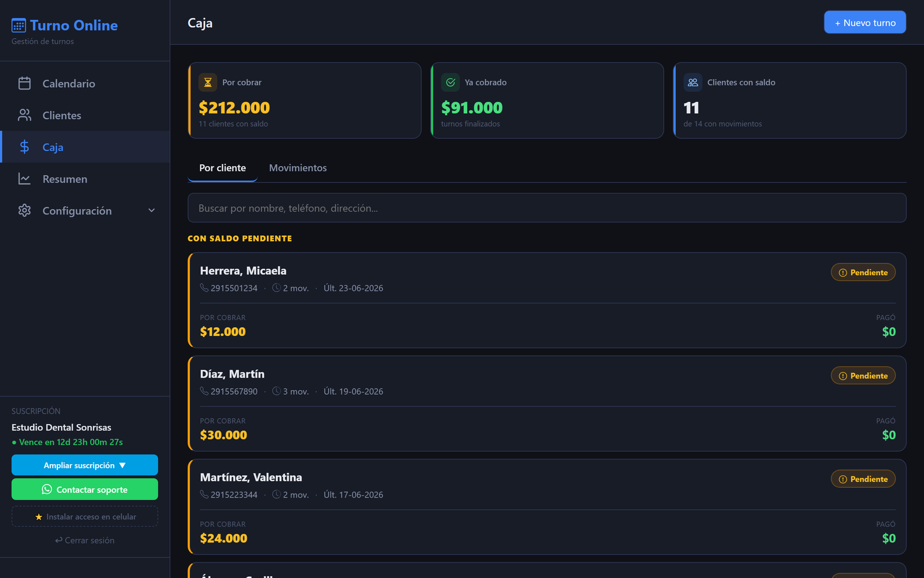Click the people icon on Clientes con saldo card
Image resolution: width=924 pixels, height=578 pixels.
pos(693,82)
